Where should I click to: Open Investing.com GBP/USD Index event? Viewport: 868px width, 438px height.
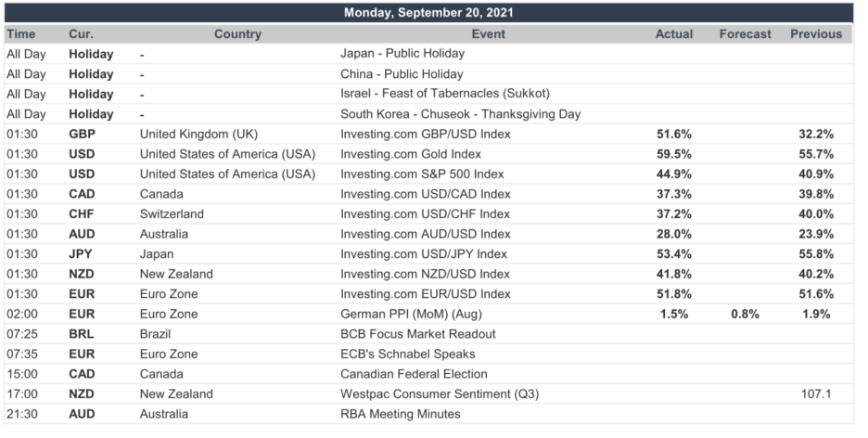pos(426,134)
